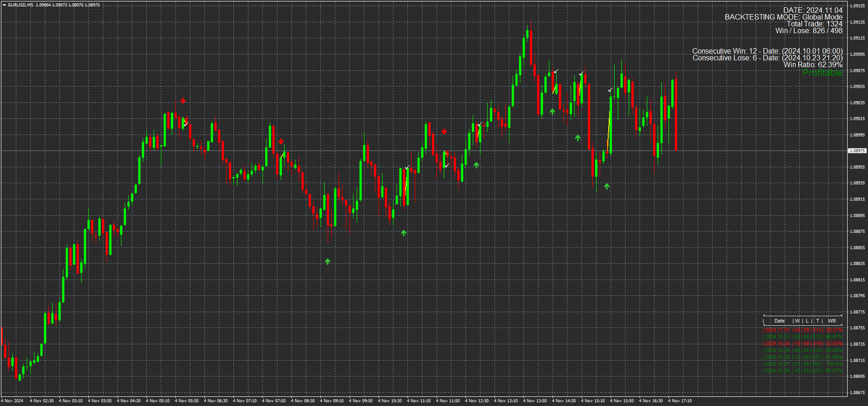
Task: Click the leftmost red sell arrow
Action: 183,100
